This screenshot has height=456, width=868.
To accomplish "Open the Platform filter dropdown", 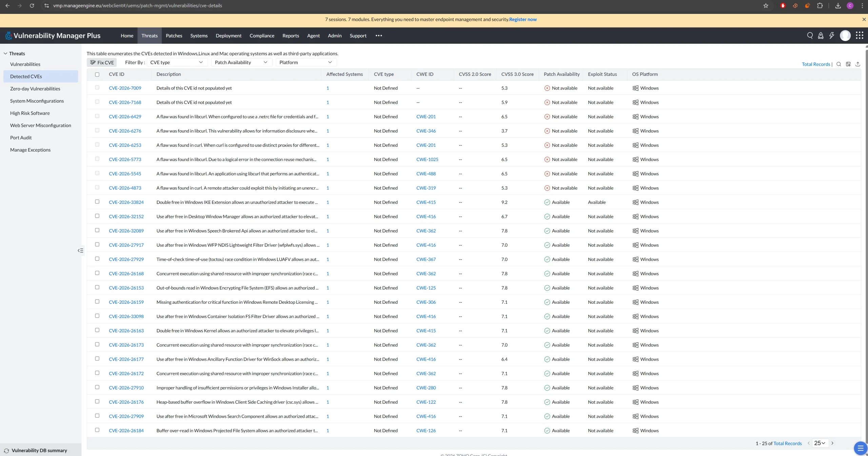I will [306, 62].
